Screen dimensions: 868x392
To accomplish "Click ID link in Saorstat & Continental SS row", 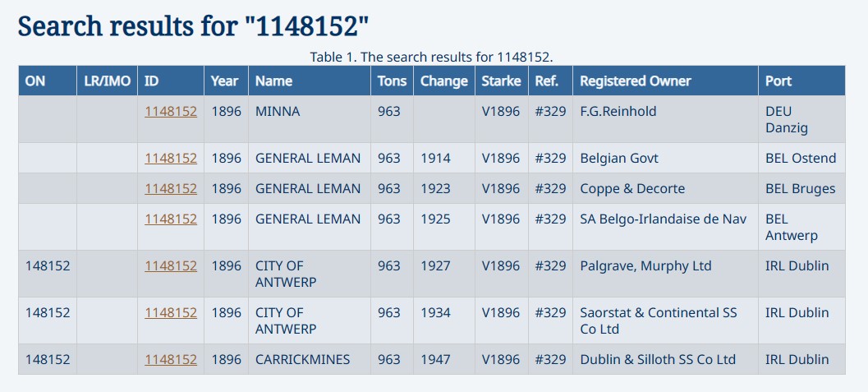I will (x=171, y=313).
